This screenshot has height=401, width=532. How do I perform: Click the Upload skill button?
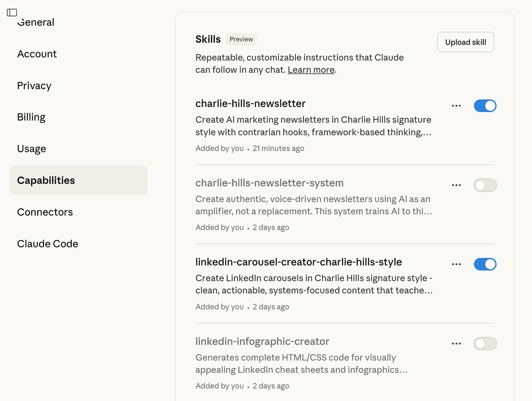(465, 42)
